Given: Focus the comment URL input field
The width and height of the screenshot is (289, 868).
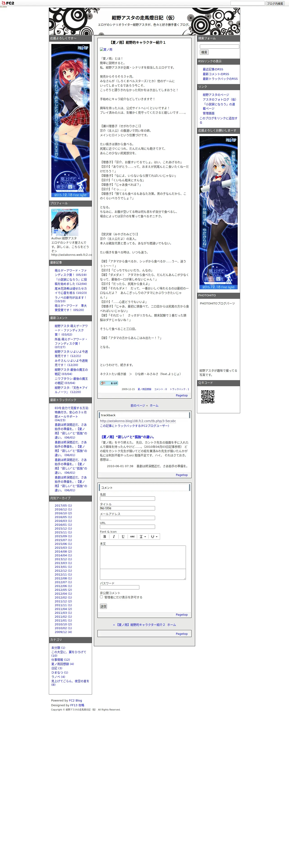Looking at the screenshot, I should point(128,527).
